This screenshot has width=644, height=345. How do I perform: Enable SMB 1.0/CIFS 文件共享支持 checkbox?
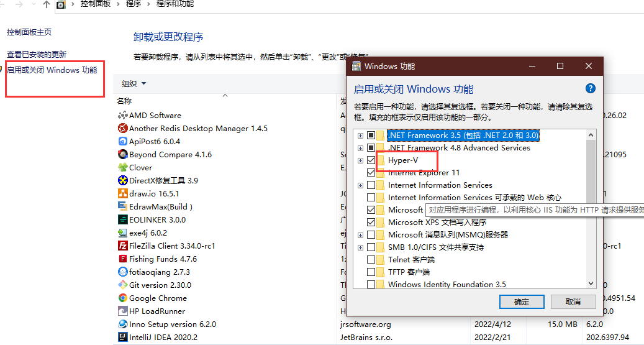371,247
